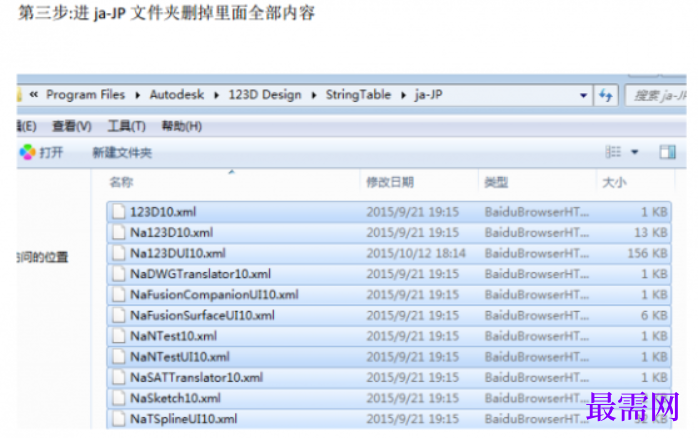Sort by the 名称 column header
This screenshot has width=698, height=438.
[121, 182]
